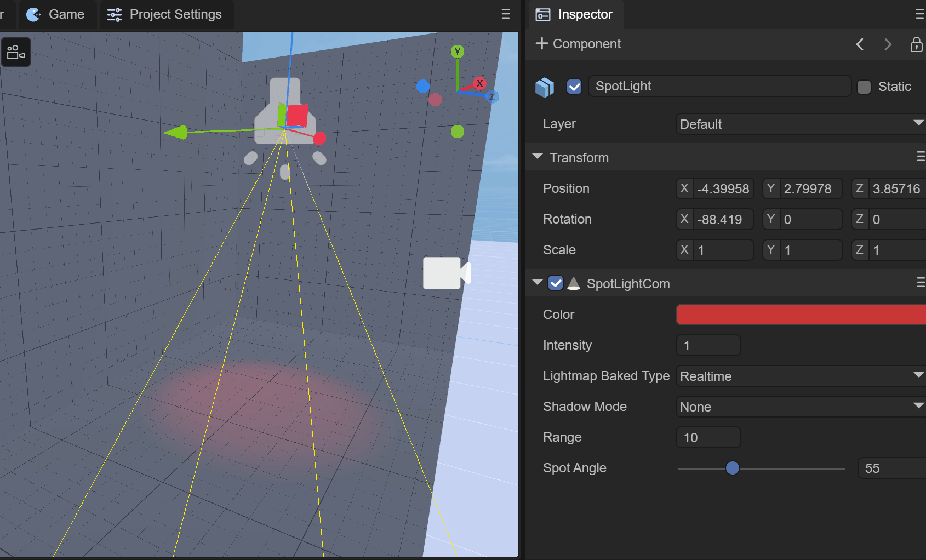Image resolution: width=926 pixels, height=560 pixels.
Task: Open the Shadow Mode dropdown
Action: click(800, 407)
